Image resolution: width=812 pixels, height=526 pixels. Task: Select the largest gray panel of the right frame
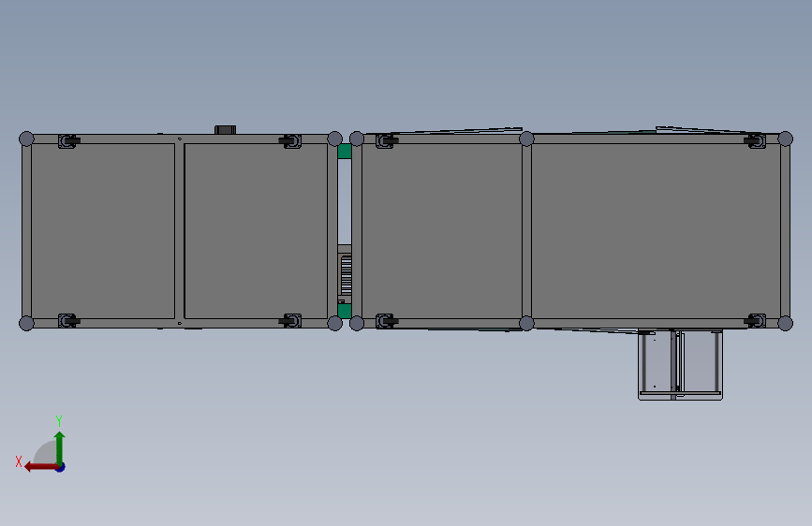coord(656,231)
